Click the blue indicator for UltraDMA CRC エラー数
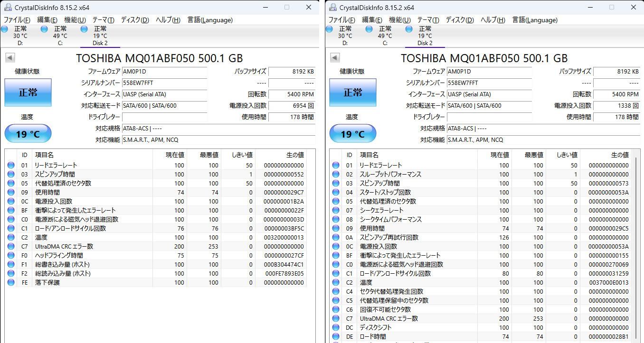The height and width of the screenshot is (343, 644). 10,246
